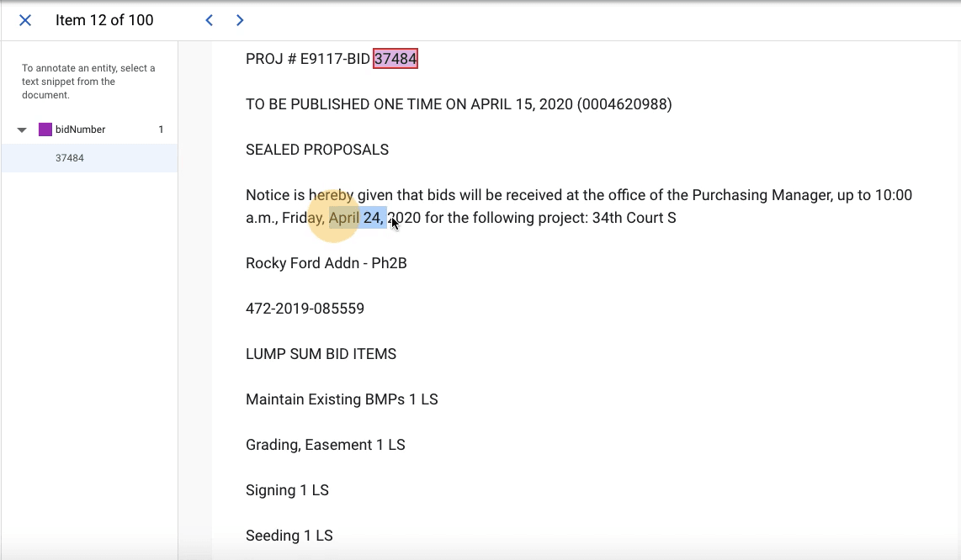The height and width of the screenshot is (560, 961).
Task: Click 'Grading, Easement 1 LS' line
Action: pyautogui.click(x=326, y=445)
